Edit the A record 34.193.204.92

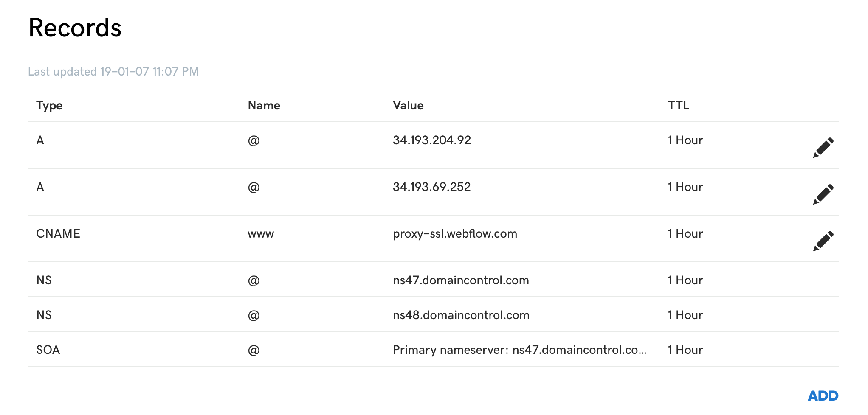pyautogui.click(x=823, y=147)
